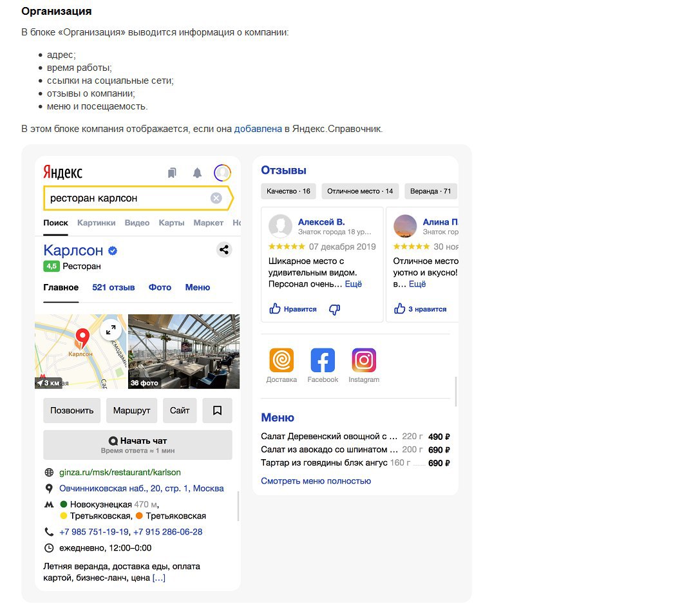Open the Меню tab of Карлсон
The height and width of the screenshot is (606, 700).
(197, 288)
